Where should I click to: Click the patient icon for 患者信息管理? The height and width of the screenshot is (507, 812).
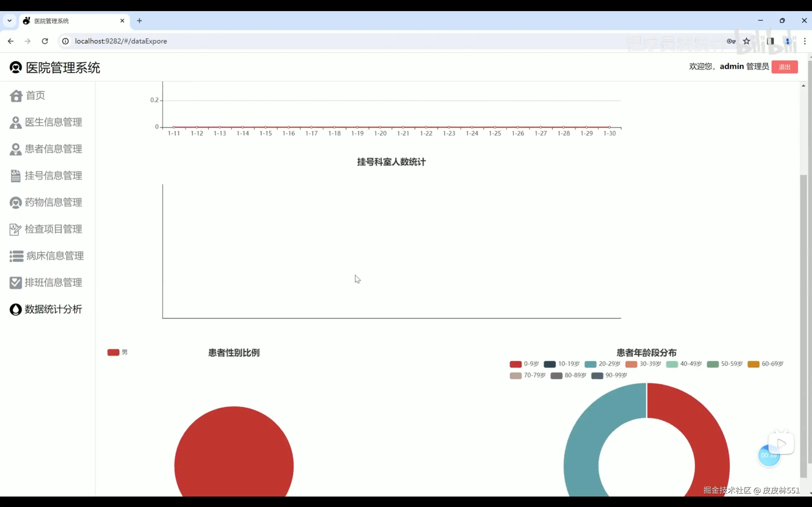[16, 149]
